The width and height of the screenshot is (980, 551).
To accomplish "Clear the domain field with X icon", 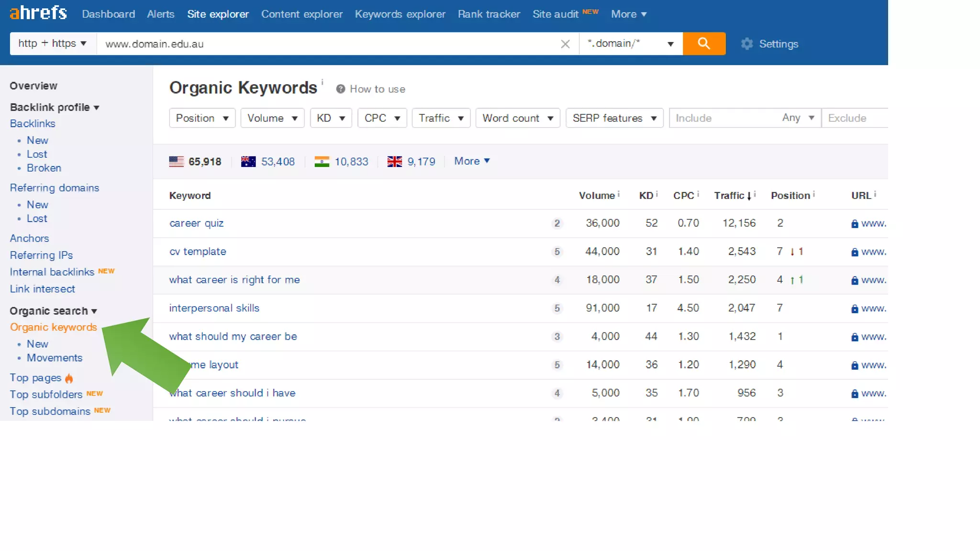I will point(565,44).
